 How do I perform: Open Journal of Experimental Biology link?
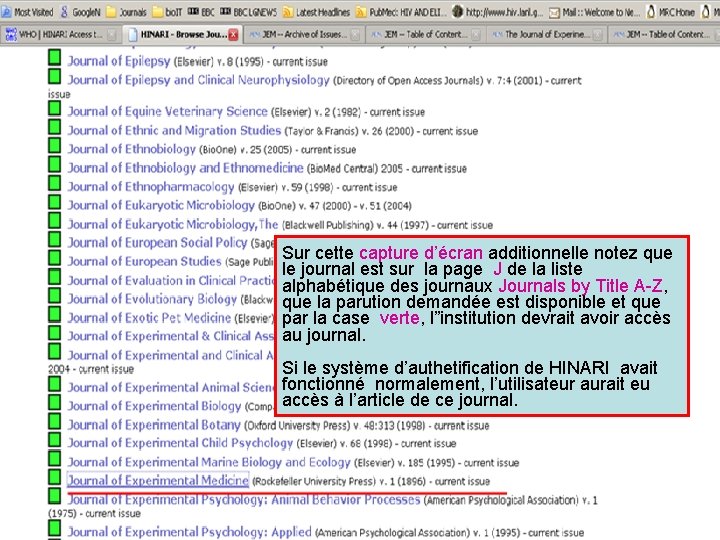(x=154, y=406)
